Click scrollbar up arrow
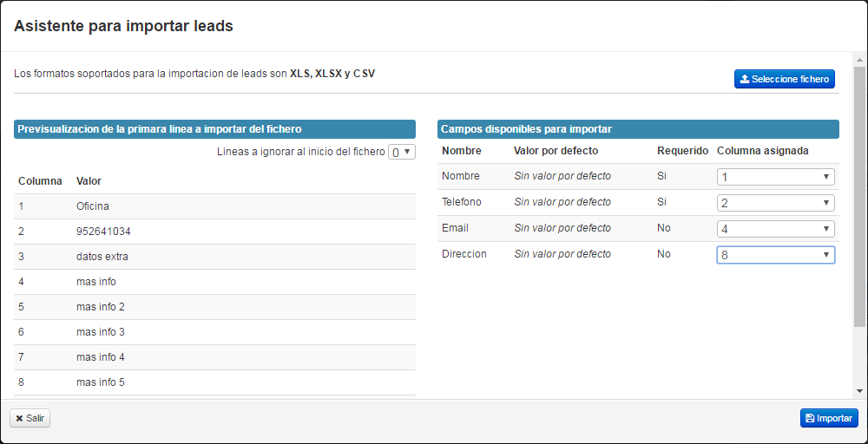The image size is (868, 444). tap(860, 60)
